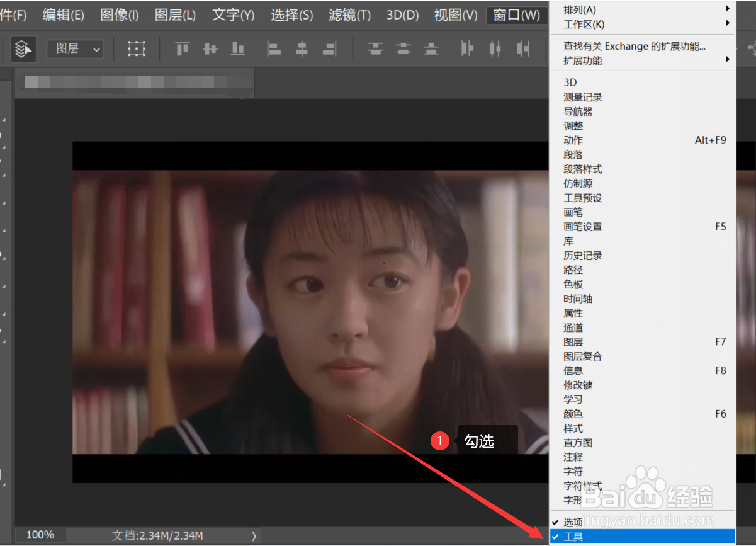Image resolution: width=756 pixels, height=546 pixels.
Task: Click Distribute Vertical Centers icon
Action: click(403, 48)
